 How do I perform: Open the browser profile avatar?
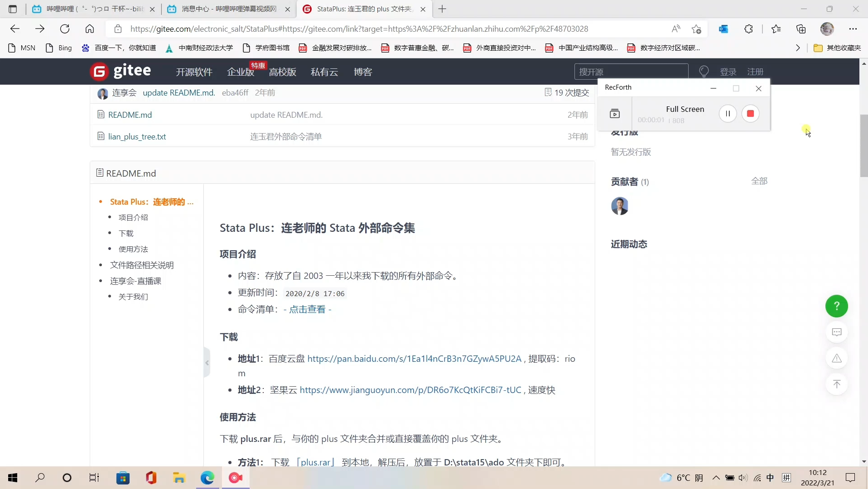tap(827, 29)
